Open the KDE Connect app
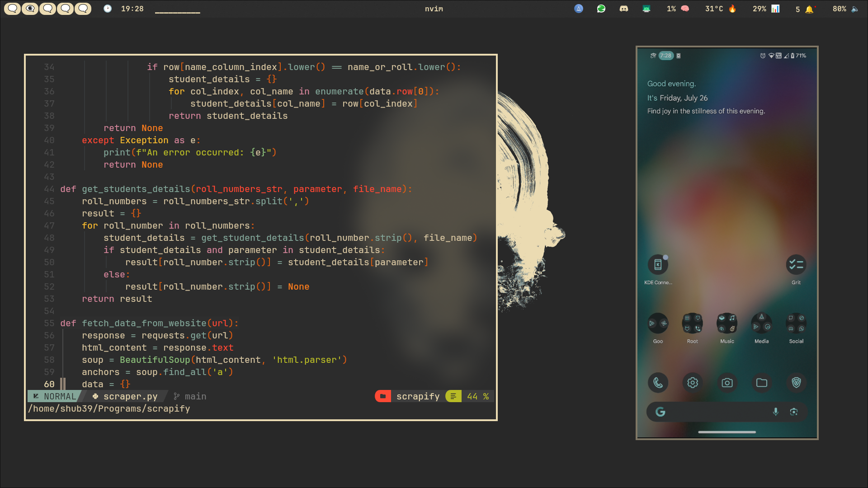This screenshot has height=488, width=868. tap(658, 265)
